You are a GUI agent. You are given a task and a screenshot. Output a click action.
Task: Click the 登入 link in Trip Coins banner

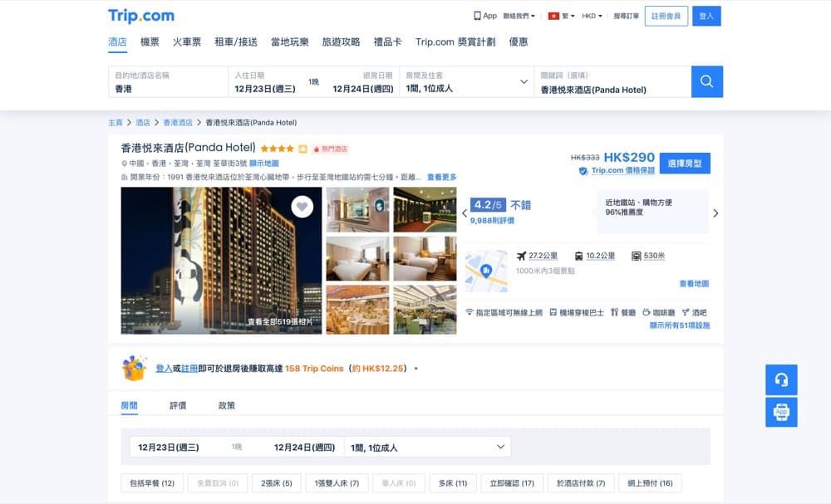164,369
